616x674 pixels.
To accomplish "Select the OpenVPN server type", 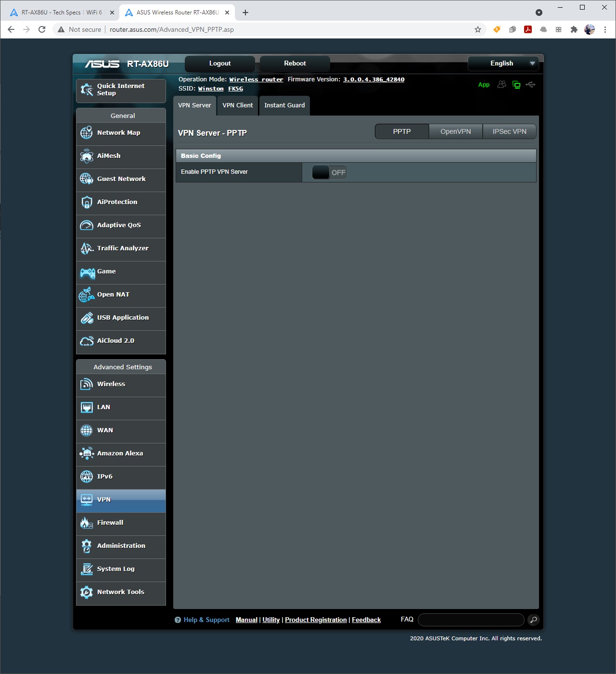I will 455,131.
